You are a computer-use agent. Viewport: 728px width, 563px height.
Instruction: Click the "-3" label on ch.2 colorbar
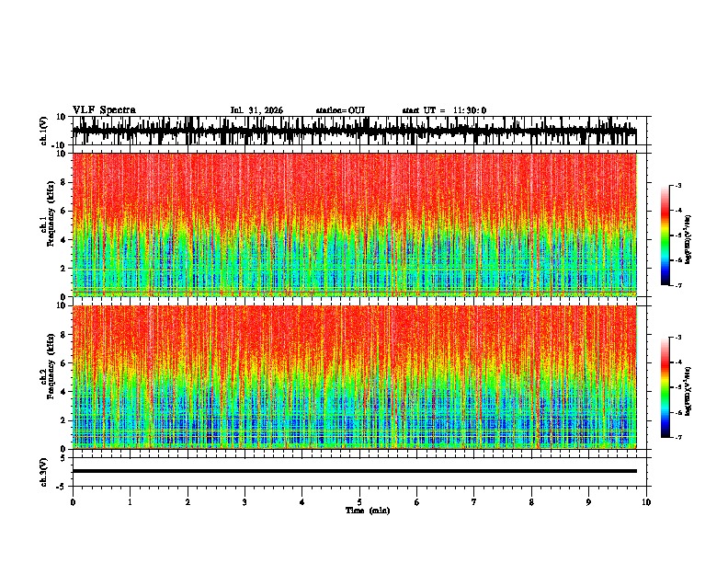click(677, 338)
